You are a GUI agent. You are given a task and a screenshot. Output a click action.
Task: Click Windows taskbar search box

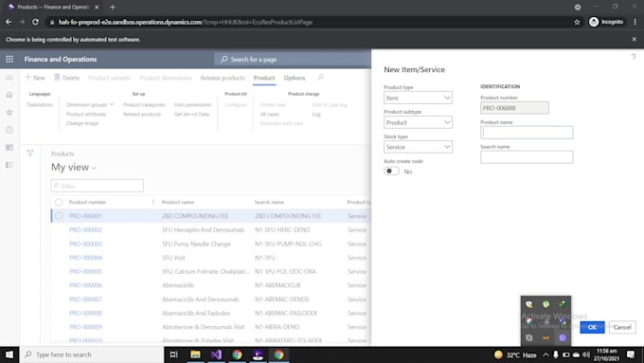[92, 354]
